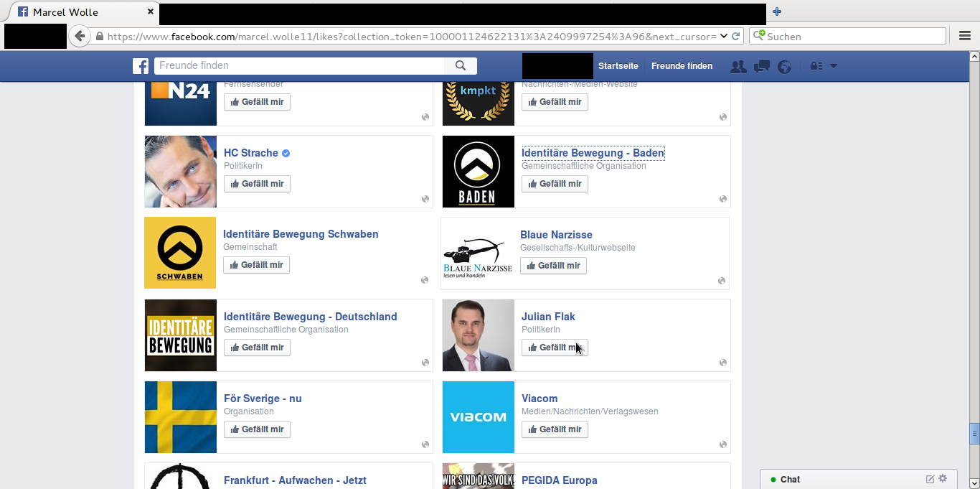Reload the page with the refresh icon

click(736, 37)
